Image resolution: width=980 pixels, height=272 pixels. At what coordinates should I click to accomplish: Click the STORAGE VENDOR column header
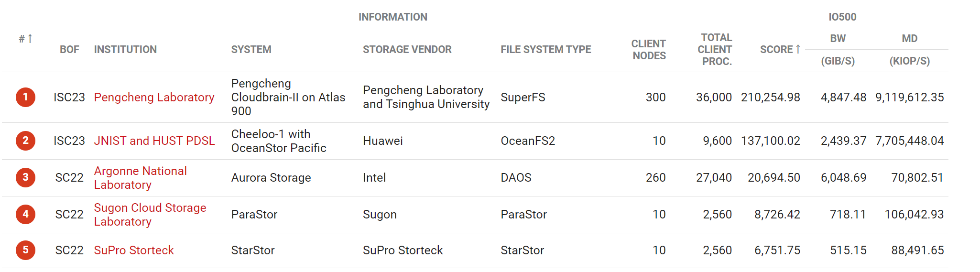(407, 49)
